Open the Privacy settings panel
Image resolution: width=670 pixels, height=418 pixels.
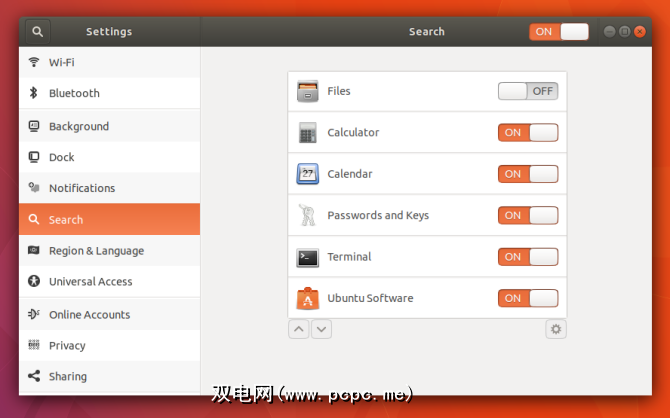[x=109, y=345]
